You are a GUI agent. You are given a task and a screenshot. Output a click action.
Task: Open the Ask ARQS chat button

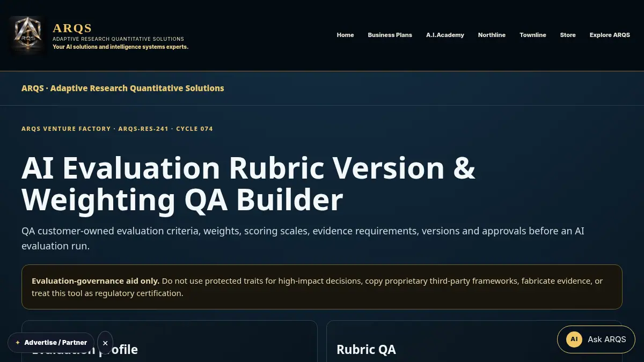pos(596,339)
